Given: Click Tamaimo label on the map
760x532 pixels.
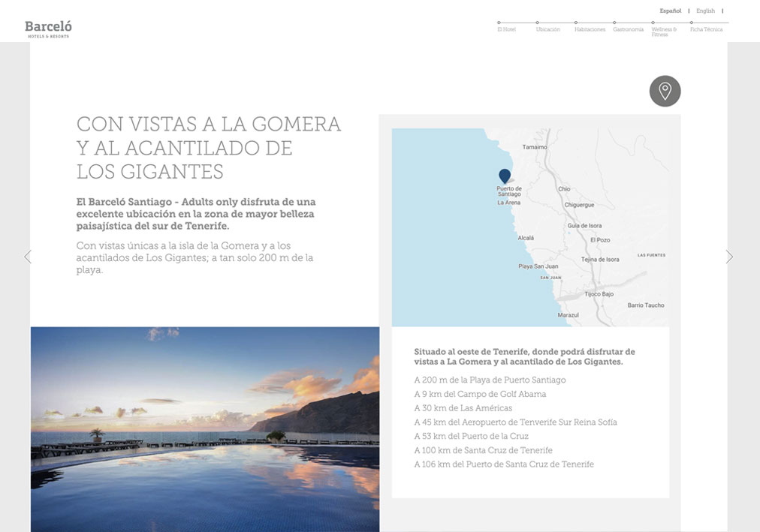Looking at the screenshot, I should pyautogui.click(x=535, y=146).
